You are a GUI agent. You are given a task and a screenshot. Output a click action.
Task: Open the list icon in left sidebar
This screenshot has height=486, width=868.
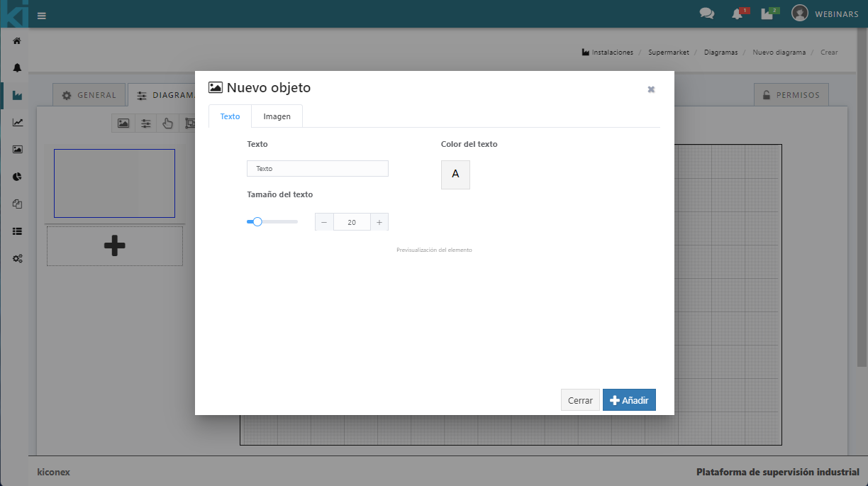[17, 231]
